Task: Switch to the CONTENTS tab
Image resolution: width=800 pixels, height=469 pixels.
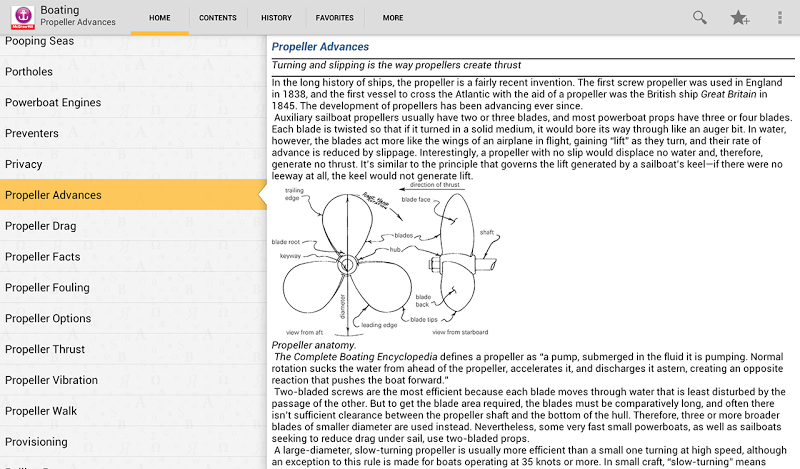Action: (218, 18)
